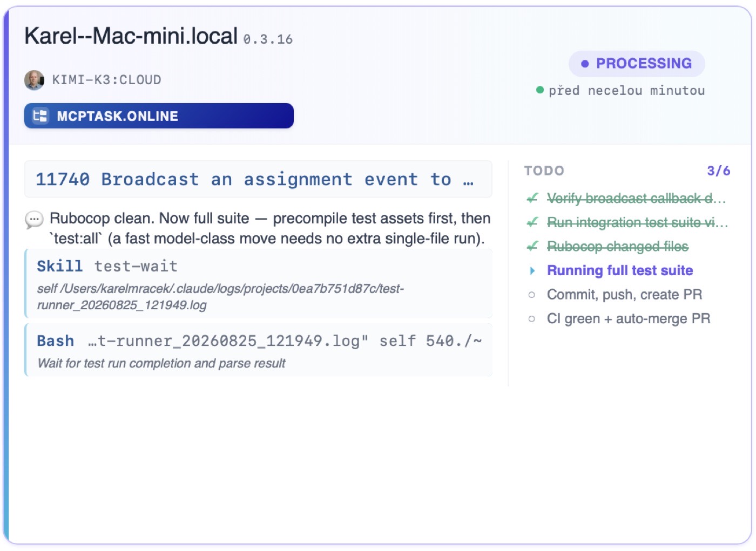Click checkmark beside Run integration test suite

coord(532,222)
